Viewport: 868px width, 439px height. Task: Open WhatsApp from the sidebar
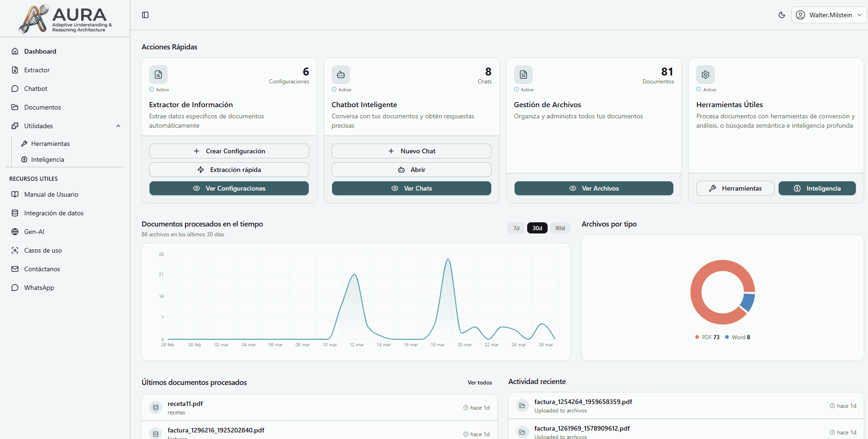39,288
